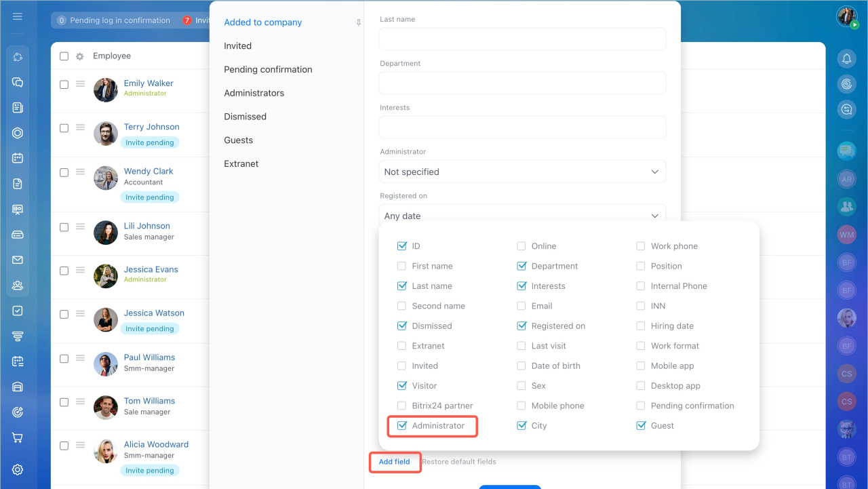
Task: Click in the Interests input field
Action: point(522,127)
